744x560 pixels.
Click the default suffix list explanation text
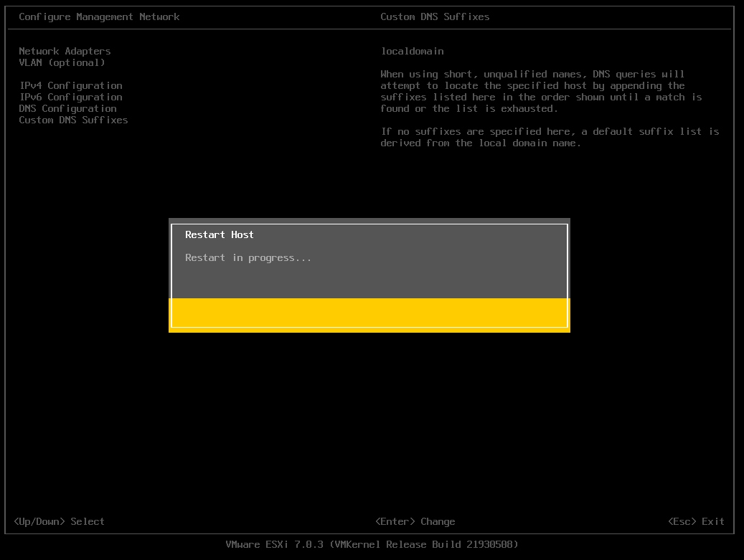tap(550, 138)
